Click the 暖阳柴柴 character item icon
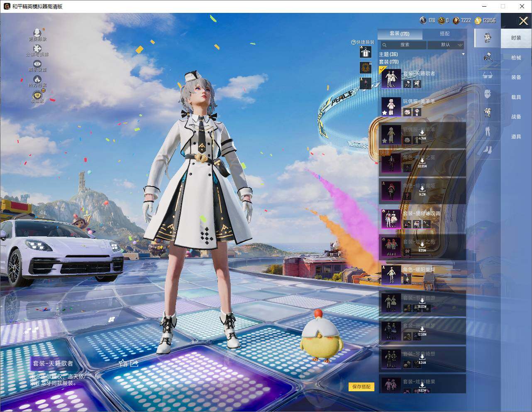Screen dimensions: 532x412 [407, 280]
